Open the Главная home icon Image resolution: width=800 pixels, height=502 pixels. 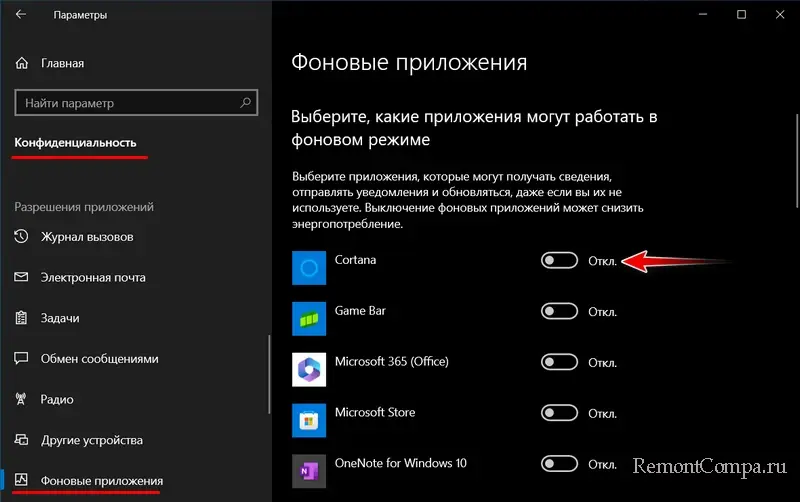click(x=21, y=63)
